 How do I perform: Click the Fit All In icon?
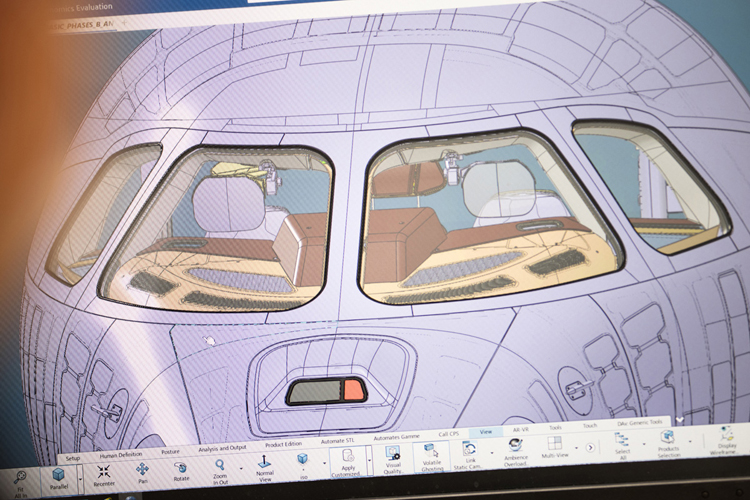tap(20, 477)
